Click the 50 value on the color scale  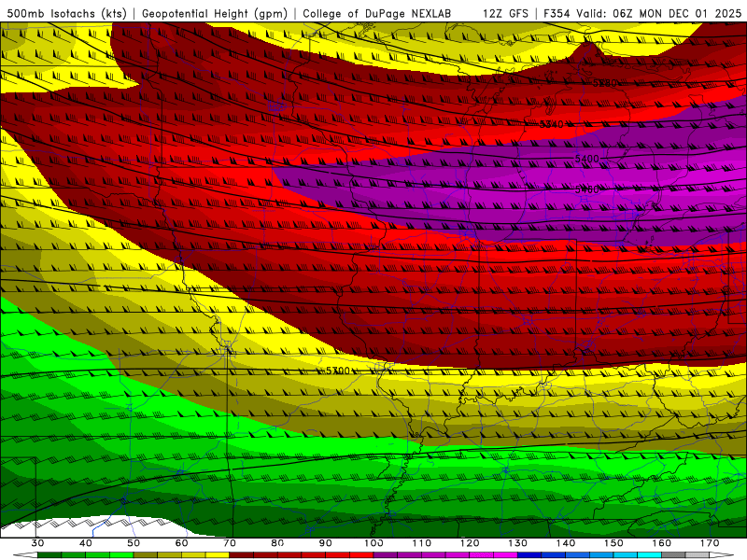click(134, 543)
